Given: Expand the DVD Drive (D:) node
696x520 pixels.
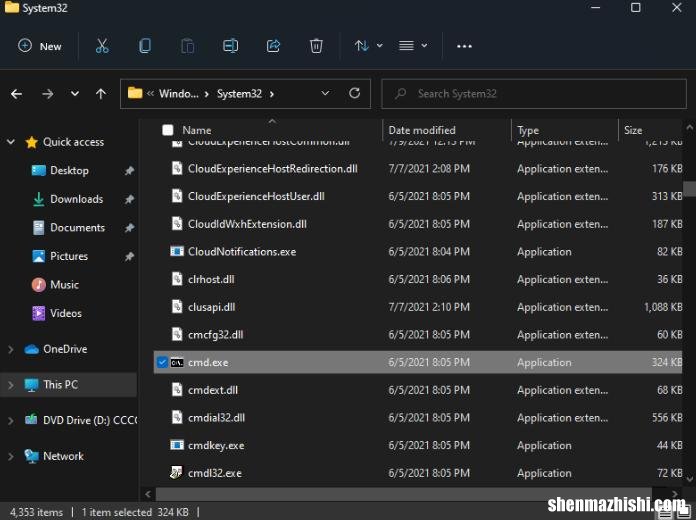Looking at the screenshot, I should click(11, 421).
